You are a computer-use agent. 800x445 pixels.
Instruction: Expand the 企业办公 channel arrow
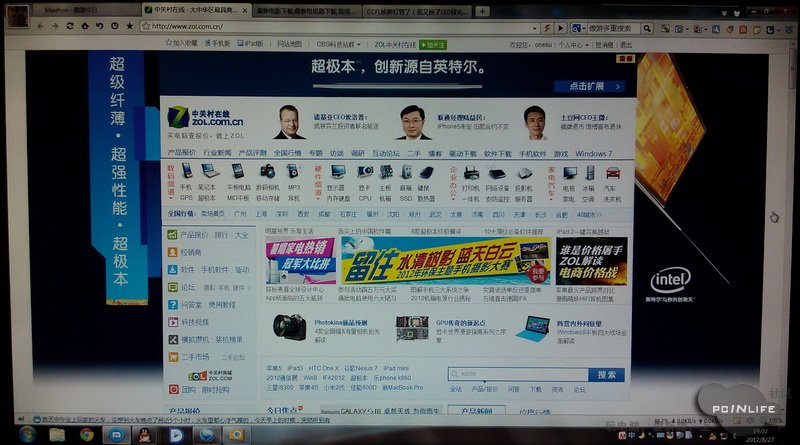point(453,199)
